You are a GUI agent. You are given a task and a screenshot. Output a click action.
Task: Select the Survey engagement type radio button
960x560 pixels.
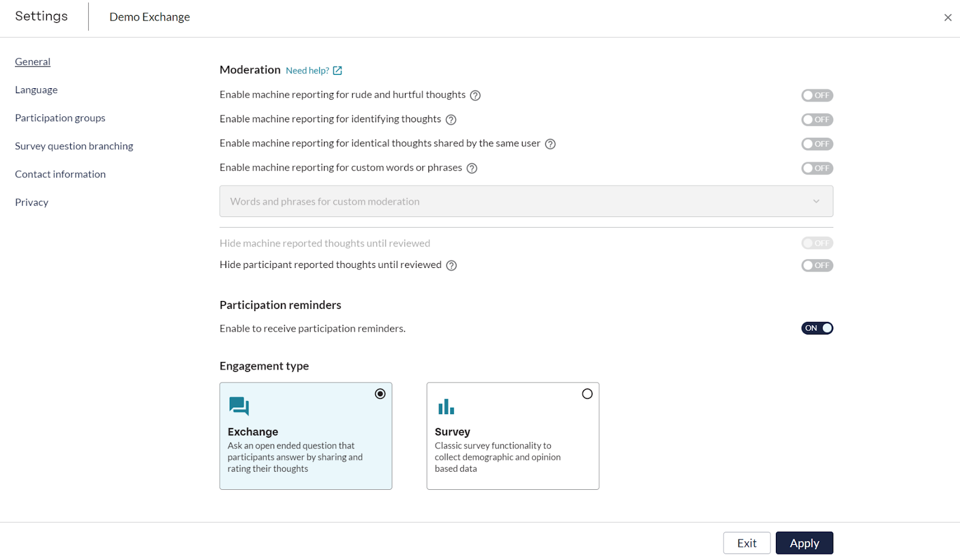[x=587, y=394]
